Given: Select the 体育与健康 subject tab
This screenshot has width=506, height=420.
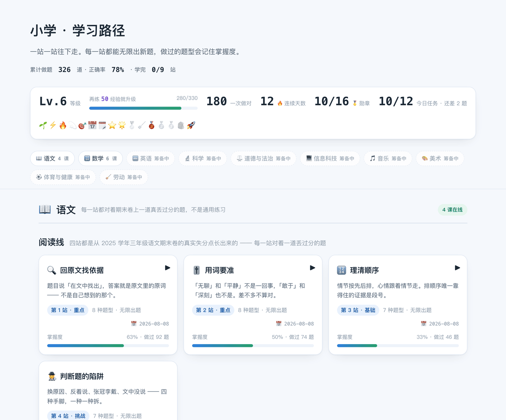Looking at the screenshot, I should coord(63,177).
